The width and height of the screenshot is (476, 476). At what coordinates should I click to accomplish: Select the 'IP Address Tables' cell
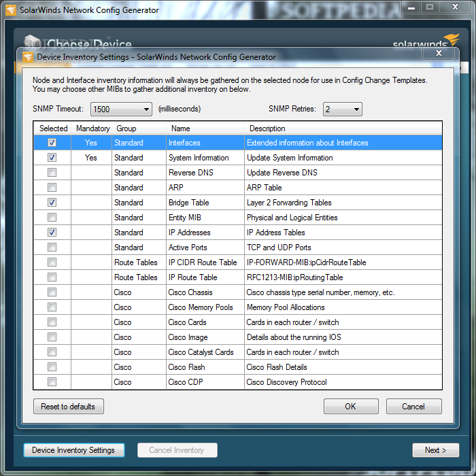[x=343, y=233]
